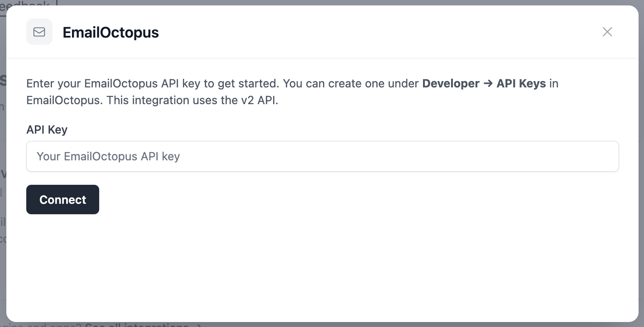Focus the API Key input field
This screenshot has width=644, height=327.
tap(322, 156)
